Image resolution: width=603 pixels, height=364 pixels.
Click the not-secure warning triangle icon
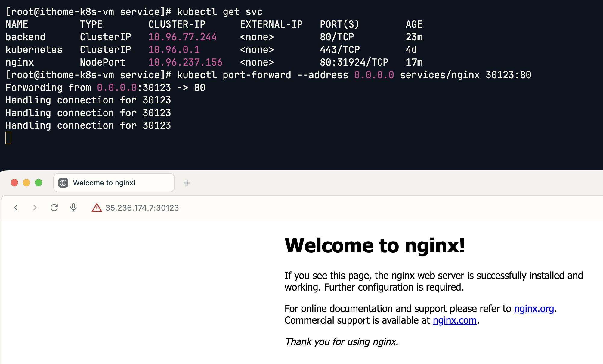(x=97, y=208)
